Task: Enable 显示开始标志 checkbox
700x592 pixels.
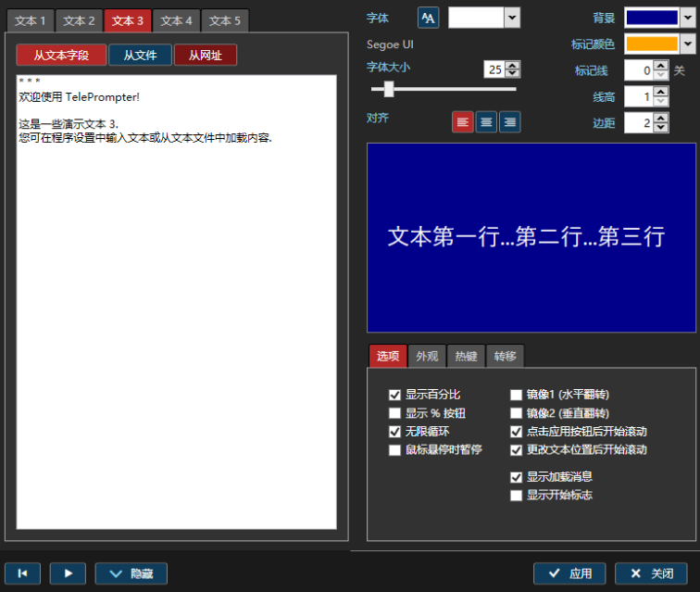Action: click(x=516, y=495)
